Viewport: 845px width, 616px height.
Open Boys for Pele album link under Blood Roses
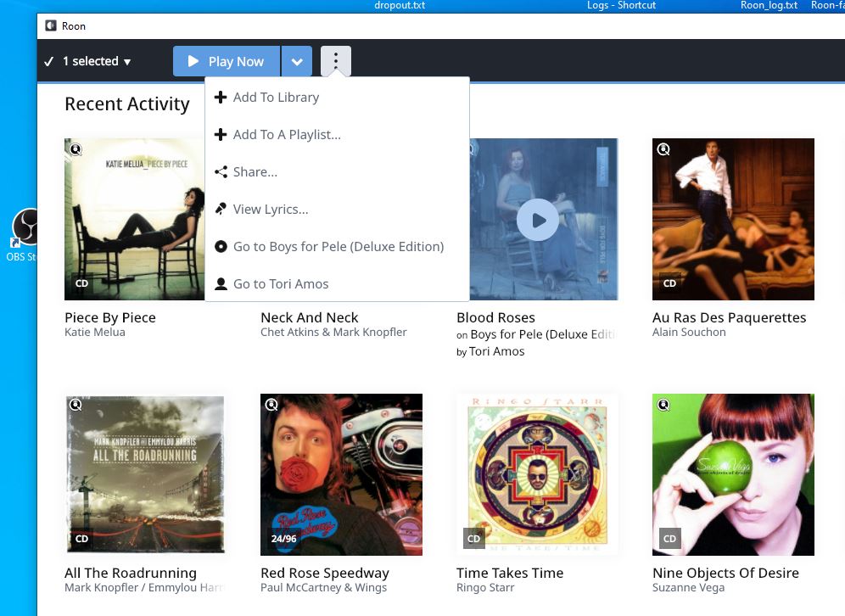click(543, 334)
